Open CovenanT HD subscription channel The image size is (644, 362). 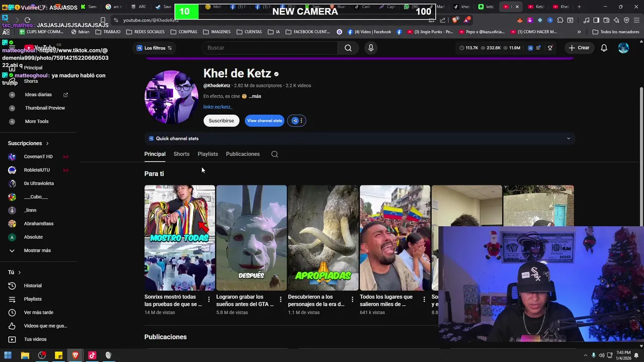click(38, 156)
